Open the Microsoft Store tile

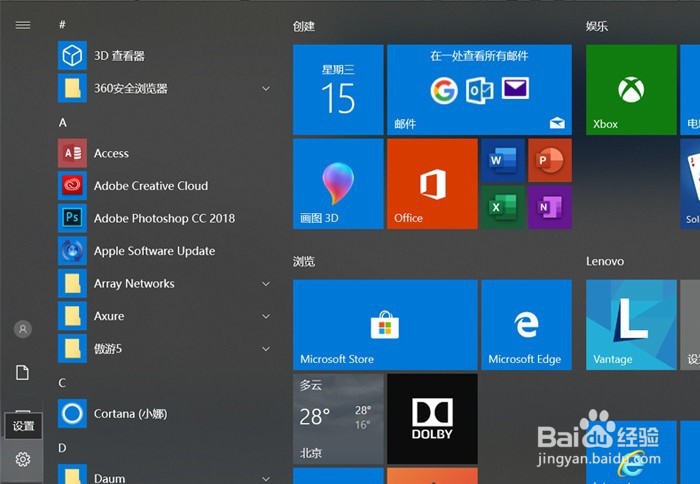(385, 325)
